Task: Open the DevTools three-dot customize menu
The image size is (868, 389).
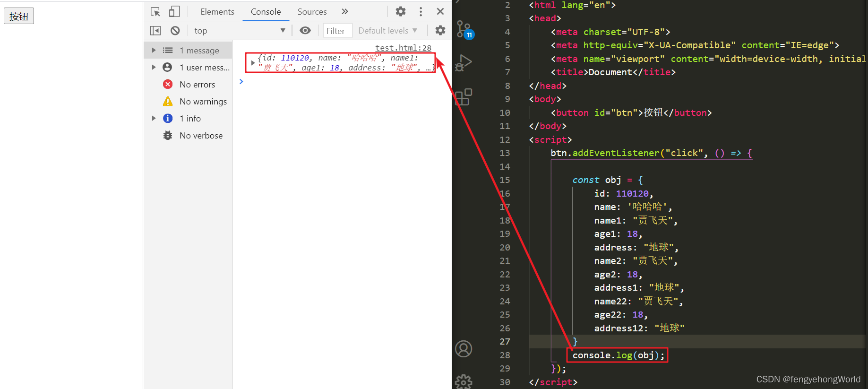Action: [421, 11]
